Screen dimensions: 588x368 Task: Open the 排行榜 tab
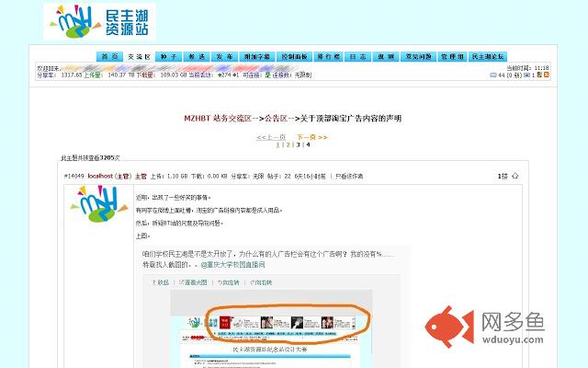pos(329,56)
